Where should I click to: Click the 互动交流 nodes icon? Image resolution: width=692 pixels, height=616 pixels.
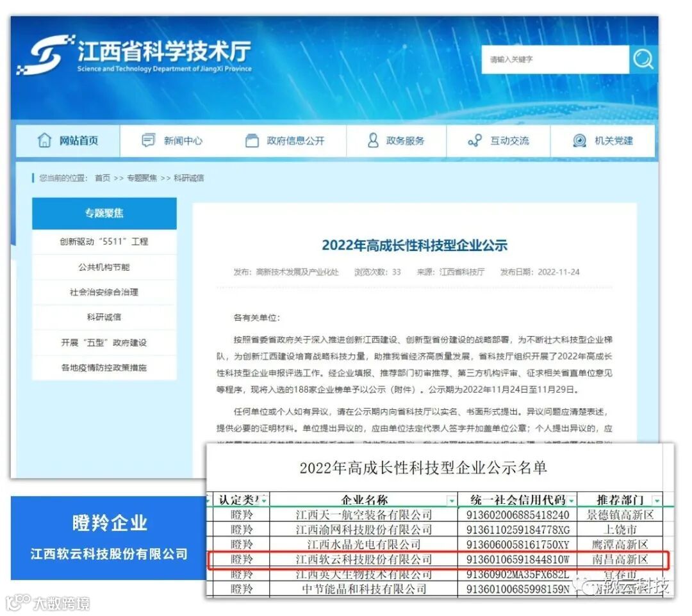[474, 141]
